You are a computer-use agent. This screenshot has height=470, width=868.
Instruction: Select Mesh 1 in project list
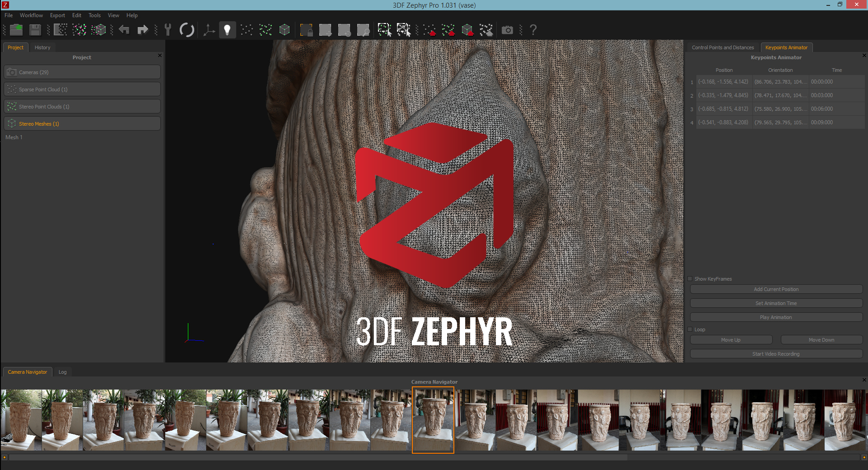pyautogui.click(x=14, y=137)
